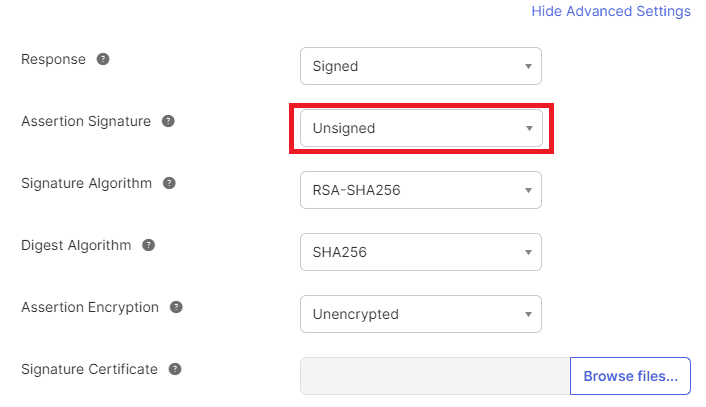The width and height of the screenshot is (706, 407).
Task: Click the help icon next to Response
Action: pos(103,59)
